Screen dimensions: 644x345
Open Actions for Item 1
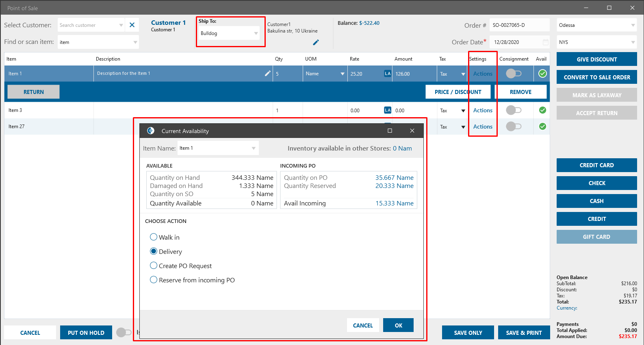pyautogui.click(x=483, y=74)
